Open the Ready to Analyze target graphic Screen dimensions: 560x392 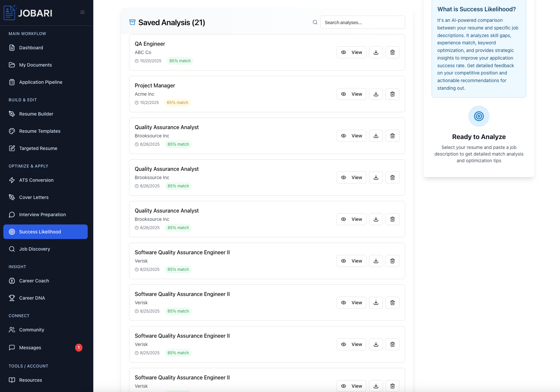click(479, 116)
